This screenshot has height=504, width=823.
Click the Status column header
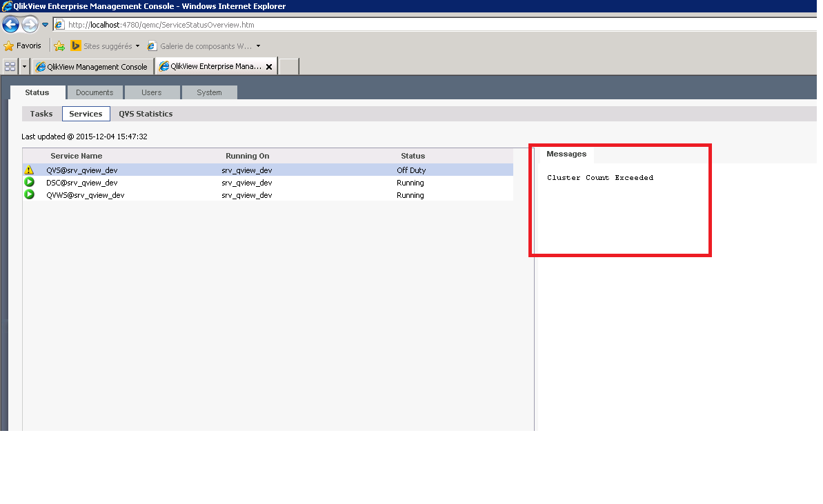click(x=413, y=156)
